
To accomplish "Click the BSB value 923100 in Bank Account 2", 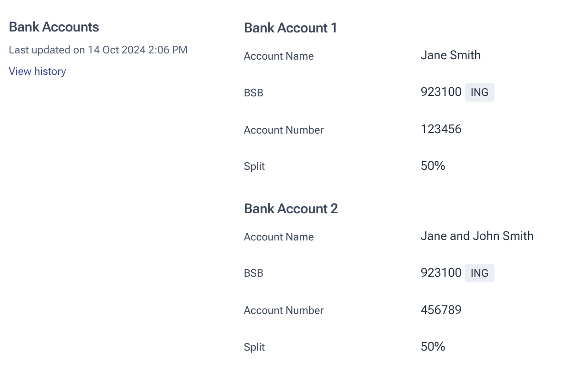I will 441,273.
